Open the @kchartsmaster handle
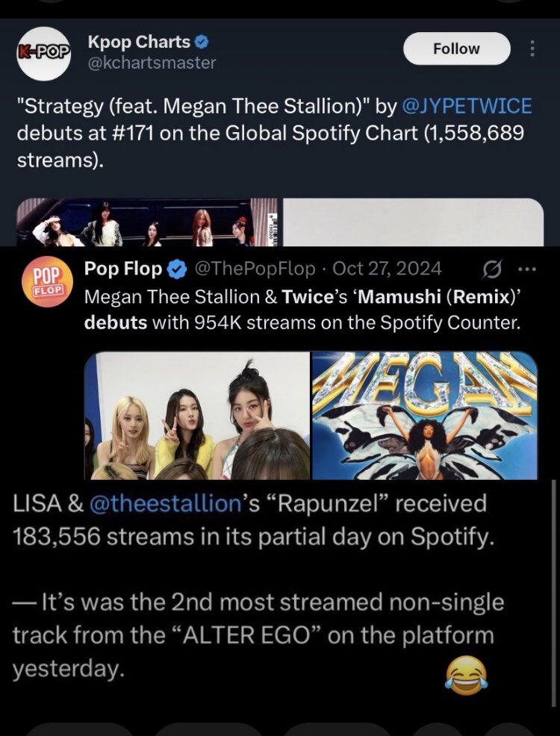The height and width of the screenshot is (736, 560). click(152, 63)
